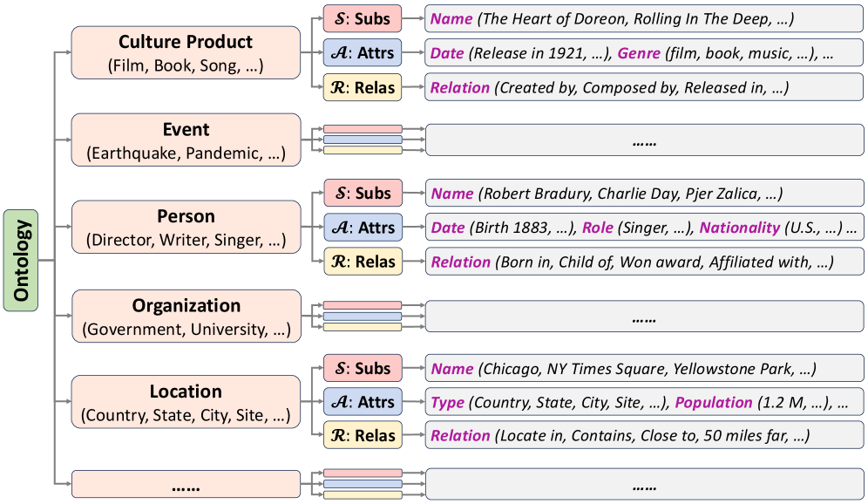Click the green Ontology root node
This screenshot has height=504, width=868.
point(21,261)
